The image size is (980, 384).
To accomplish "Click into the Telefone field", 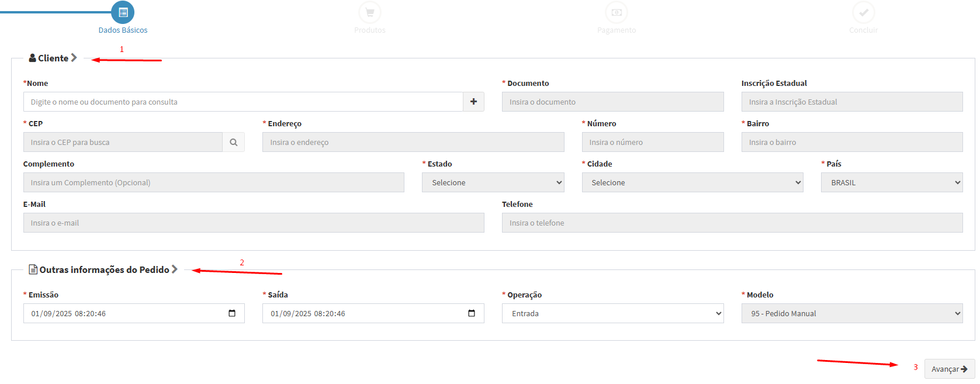I will [x=732, y=223].
